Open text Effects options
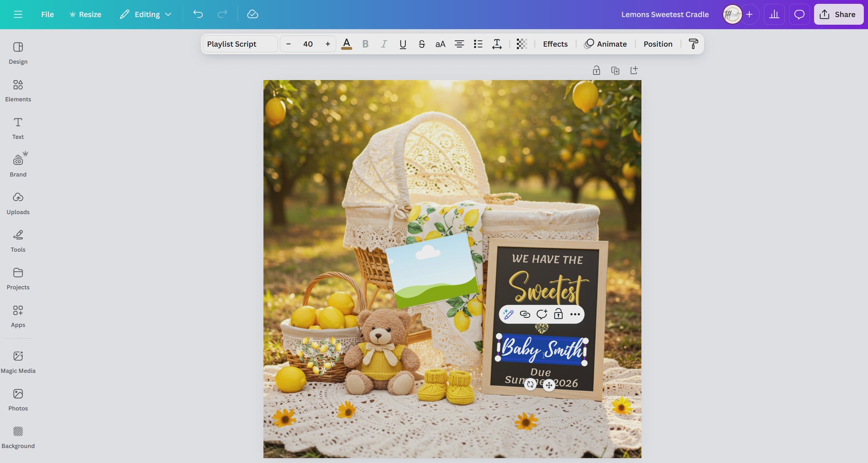Image resolution: width=868 pixels, height=463 pixels. 554,44
